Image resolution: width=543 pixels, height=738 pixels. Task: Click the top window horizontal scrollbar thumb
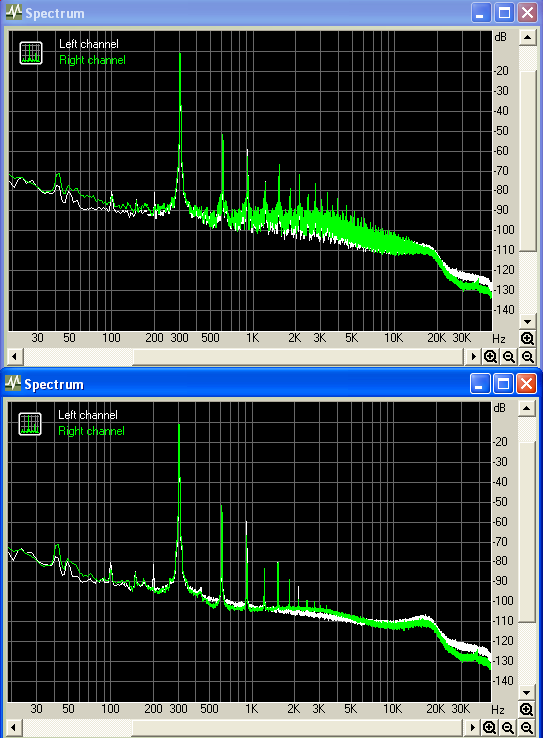[298, 357]
